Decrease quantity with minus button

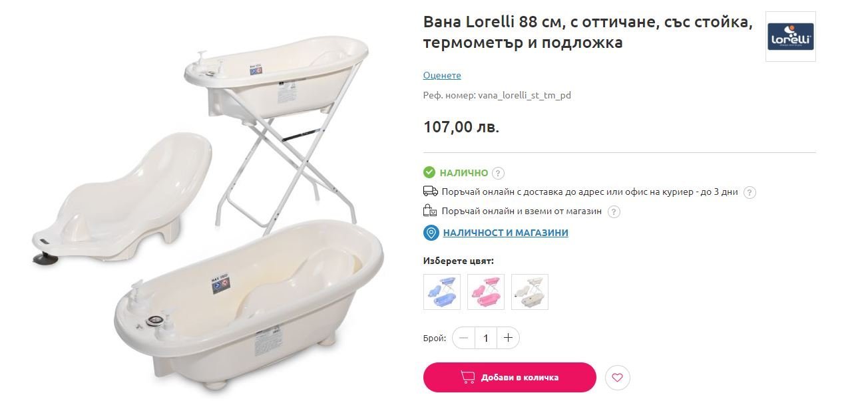pyautogui.click(x=464, y=338)
